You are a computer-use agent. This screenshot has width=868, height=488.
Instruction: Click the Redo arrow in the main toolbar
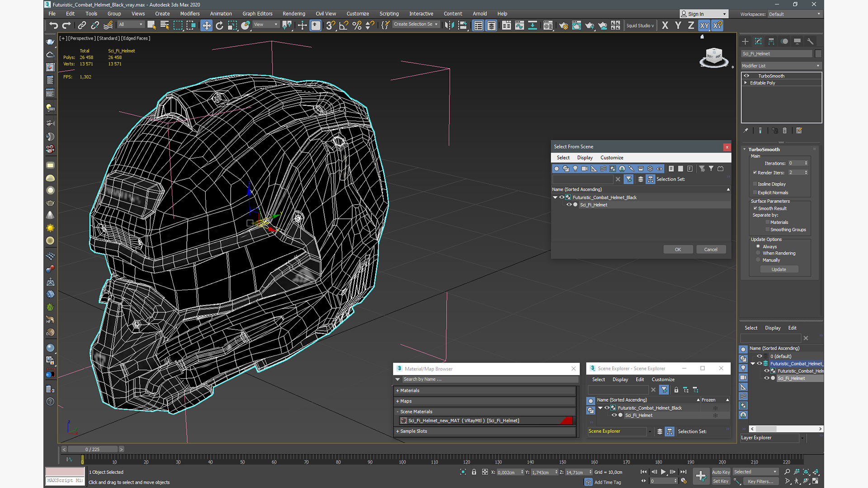click(66, 25)
